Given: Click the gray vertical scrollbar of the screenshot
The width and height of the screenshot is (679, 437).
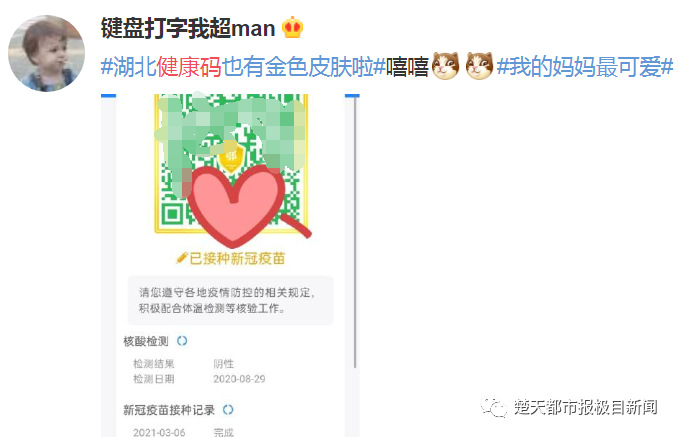Looking at the screenshot, I should point(355,232).
